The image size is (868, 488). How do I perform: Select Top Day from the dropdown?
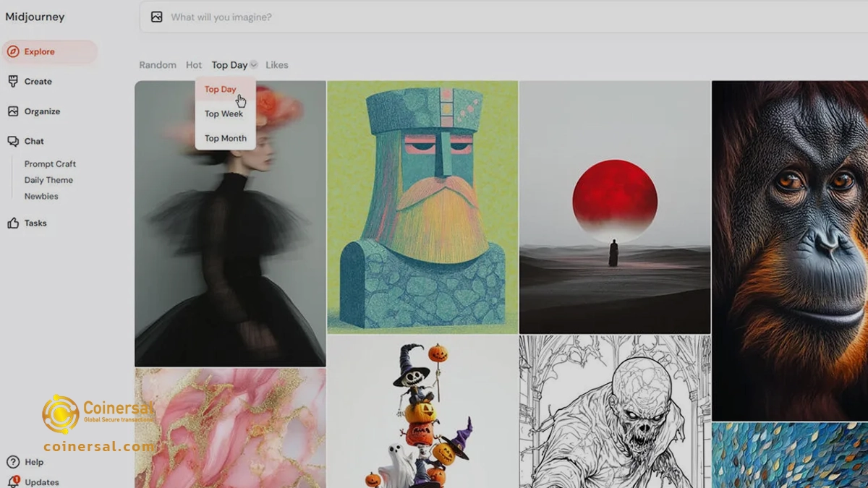[220, 90]
